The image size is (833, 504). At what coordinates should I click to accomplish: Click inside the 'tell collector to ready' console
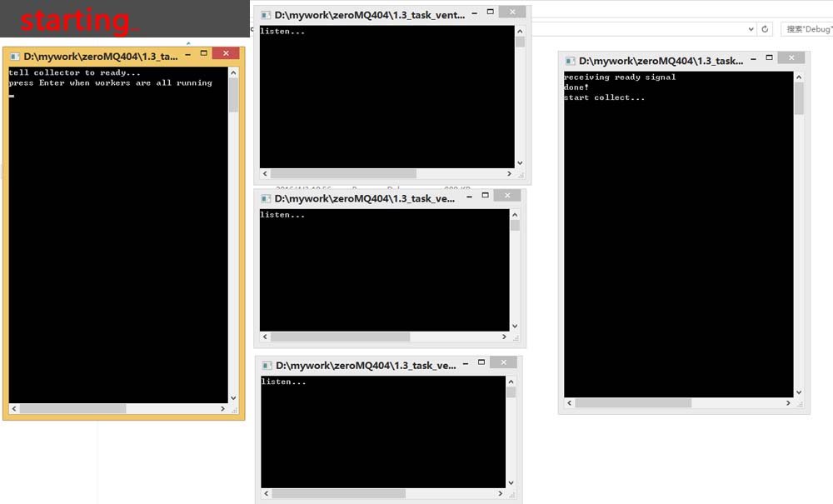(x=117, y=233)
